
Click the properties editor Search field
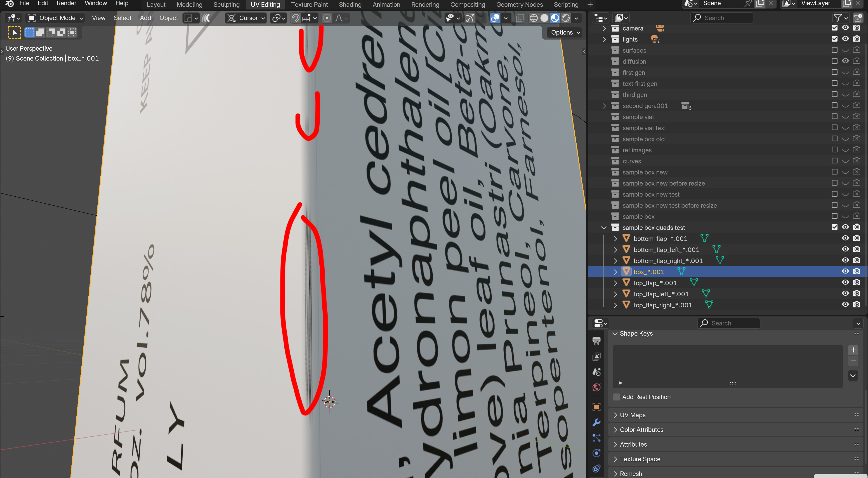[729, 323]
